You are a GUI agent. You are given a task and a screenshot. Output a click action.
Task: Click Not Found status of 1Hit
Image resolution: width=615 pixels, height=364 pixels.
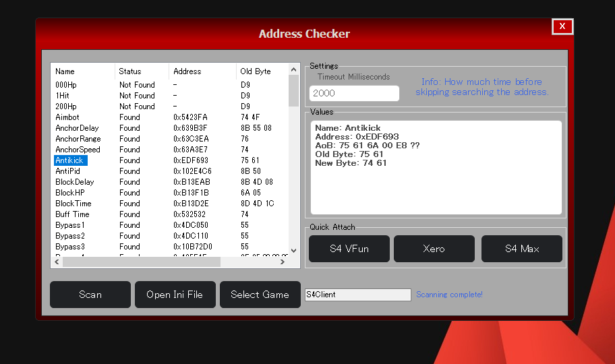tap(137, 96)
